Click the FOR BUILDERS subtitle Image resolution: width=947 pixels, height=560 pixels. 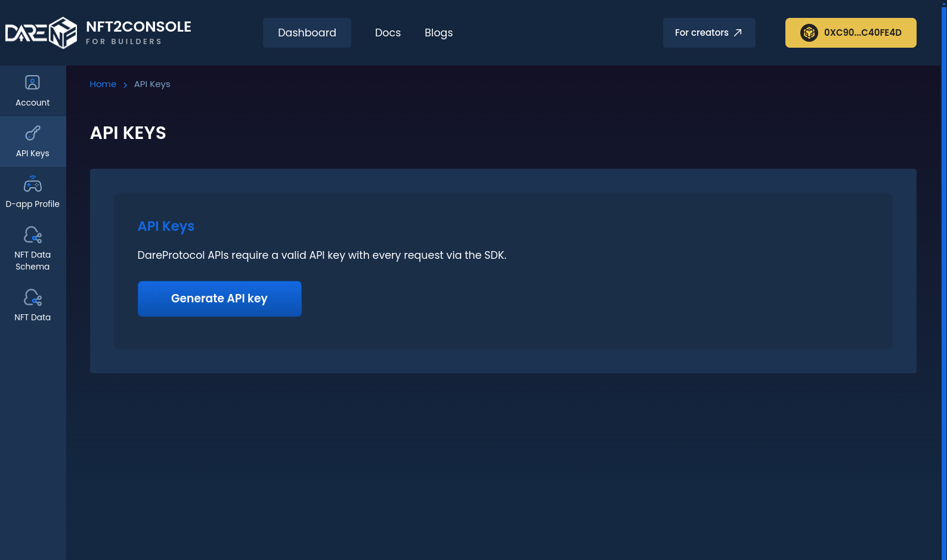point(124,42)
